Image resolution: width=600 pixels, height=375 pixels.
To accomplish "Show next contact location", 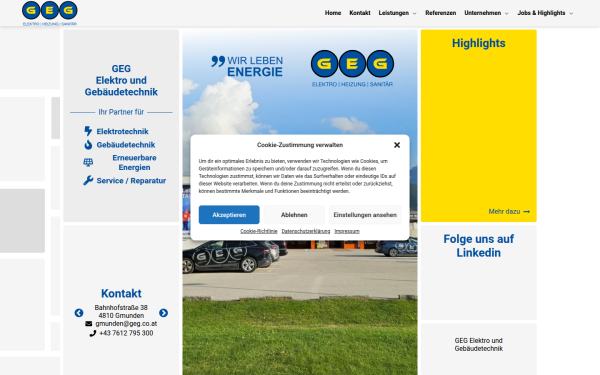I will (x=163, y=313).
